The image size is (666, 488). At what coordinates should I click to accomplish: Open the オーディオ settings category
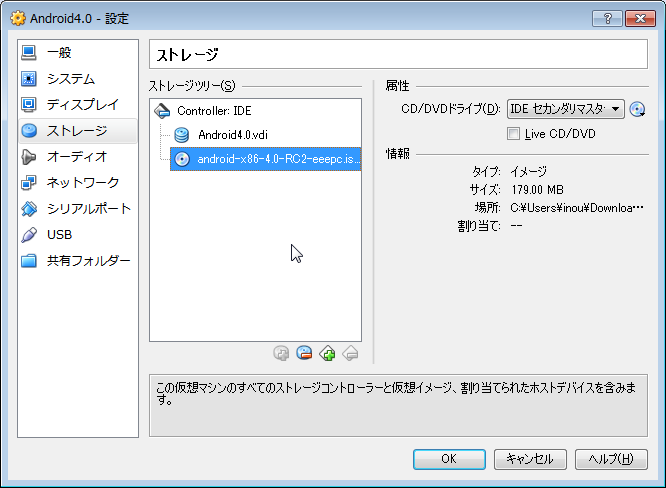pos(78,157)
